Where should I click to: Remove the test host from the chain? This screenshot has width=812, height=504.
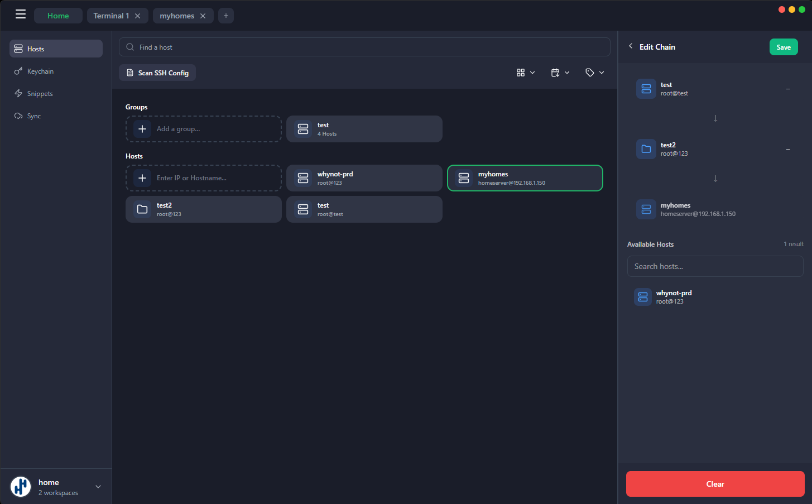tap(788, 89)
